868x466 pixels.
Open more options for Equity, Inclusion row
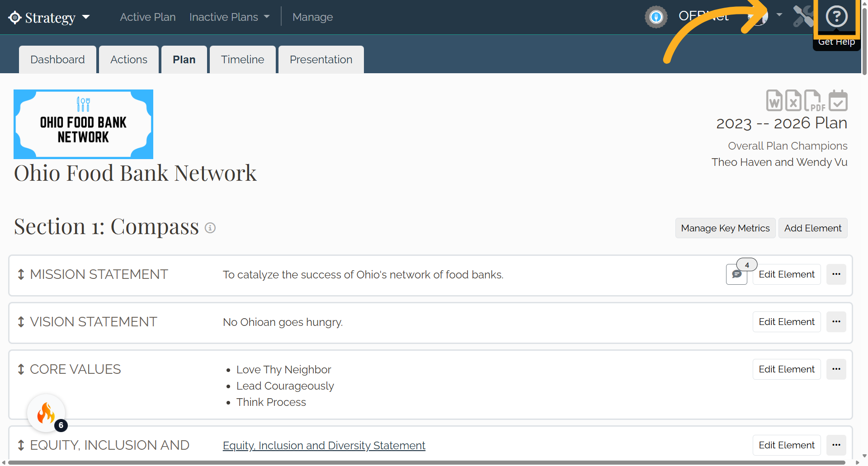click(x=836, y=445)
